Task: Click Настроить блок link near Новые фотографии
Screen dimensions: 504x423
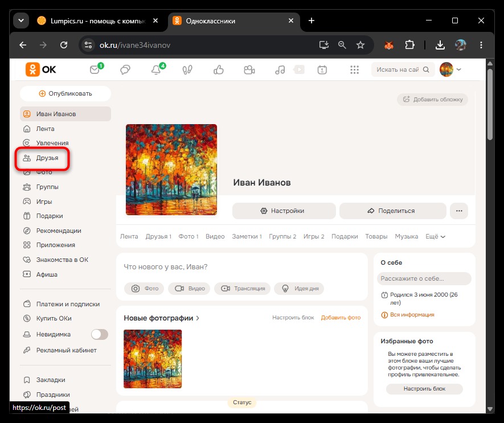Action: tap(293, 318)
